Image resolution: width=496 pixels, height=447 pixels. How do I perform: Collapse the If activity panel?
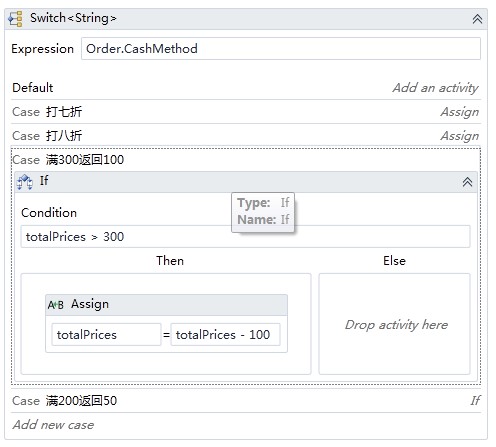coord(467,182)
